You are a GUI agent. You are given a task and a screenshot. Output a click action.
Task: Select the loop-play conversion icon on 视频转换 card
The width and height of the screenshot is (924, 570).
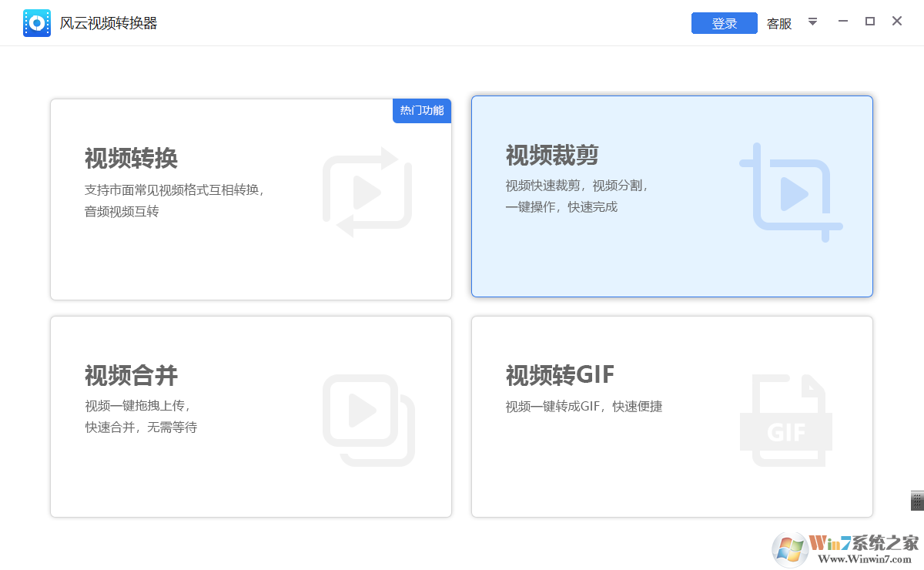point(368,190)
